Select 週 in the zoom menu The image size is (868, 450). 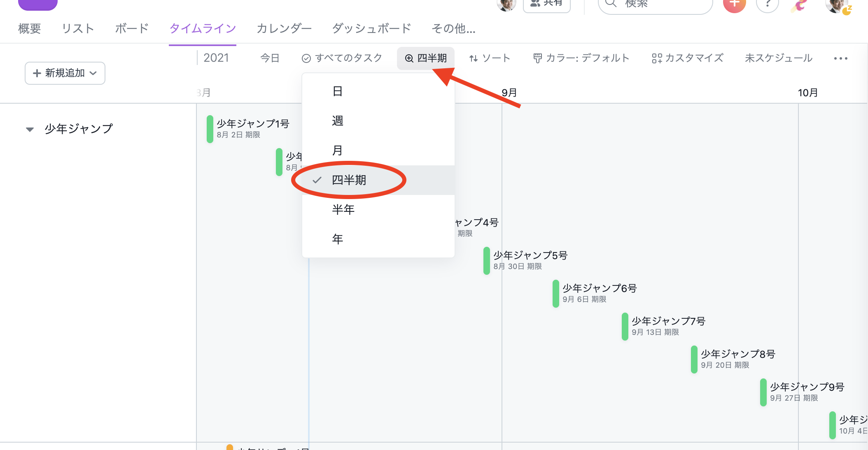(338, 121)
